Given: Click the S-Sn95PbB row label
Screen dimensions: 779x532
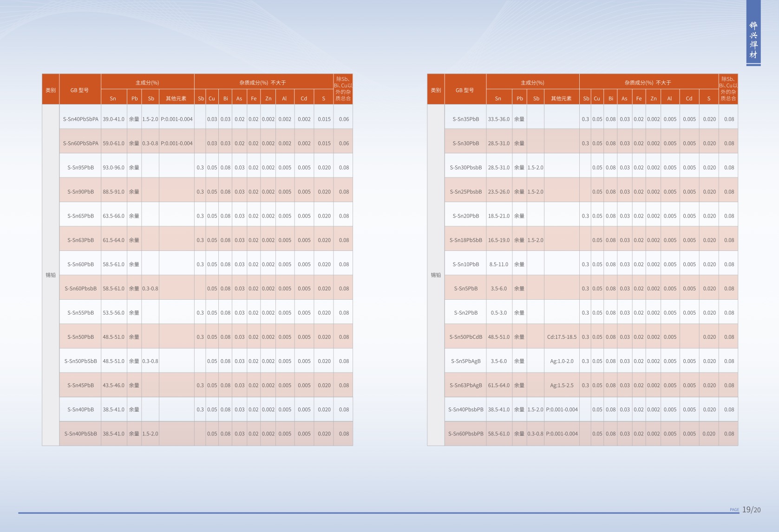Looking at the screenshot, I should (x=80, y=167).
